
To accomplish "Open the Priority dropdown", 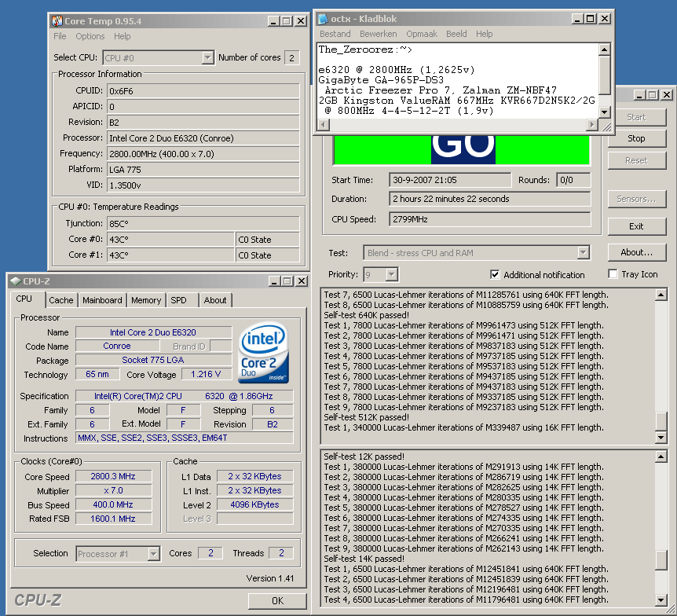I will [392, 274].
